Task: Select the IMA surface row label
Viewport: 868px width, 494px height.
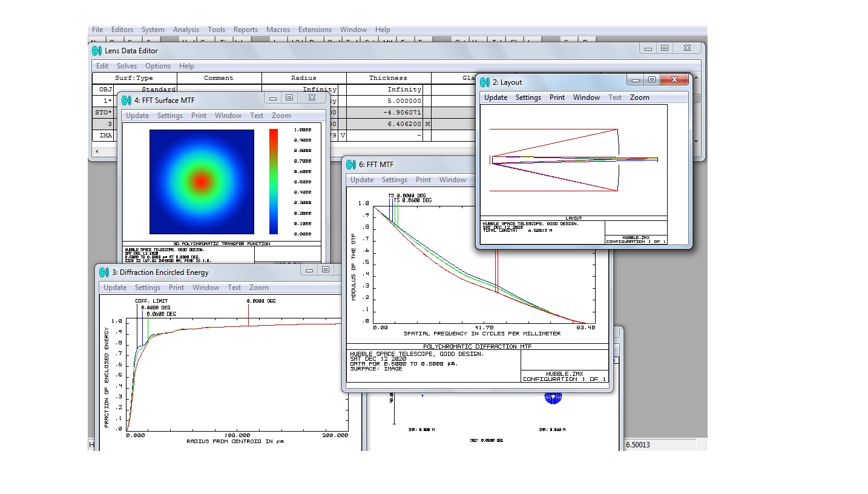Action: [102, 136]
